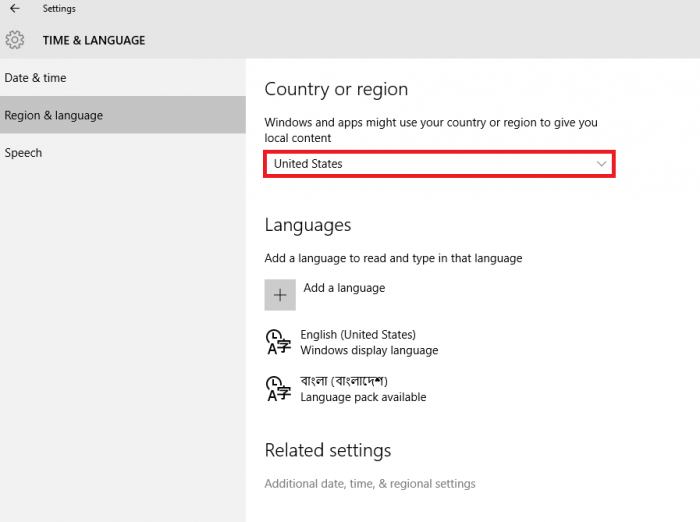
Task: Click the 'Settings' window title text
Action: [59, 9]
